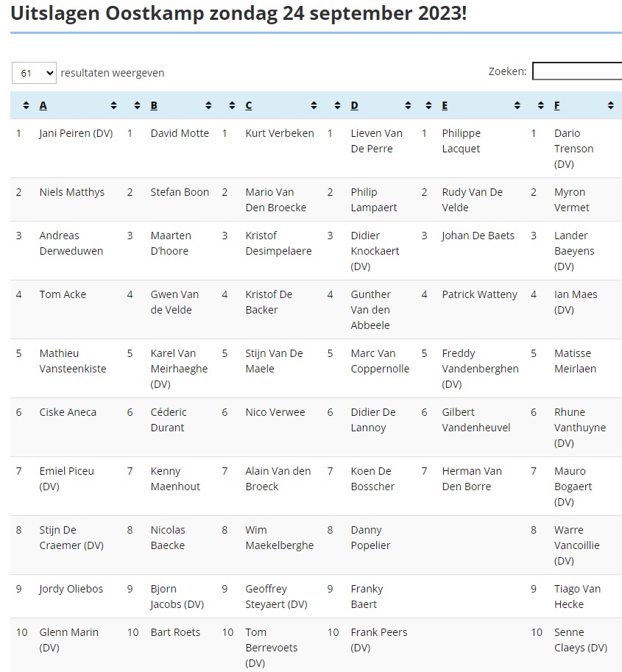Image resolution: width=622 pixels, height=672 pixels.
Task: Select the cell Matisse Meirlaen
Action: (575, 361)
